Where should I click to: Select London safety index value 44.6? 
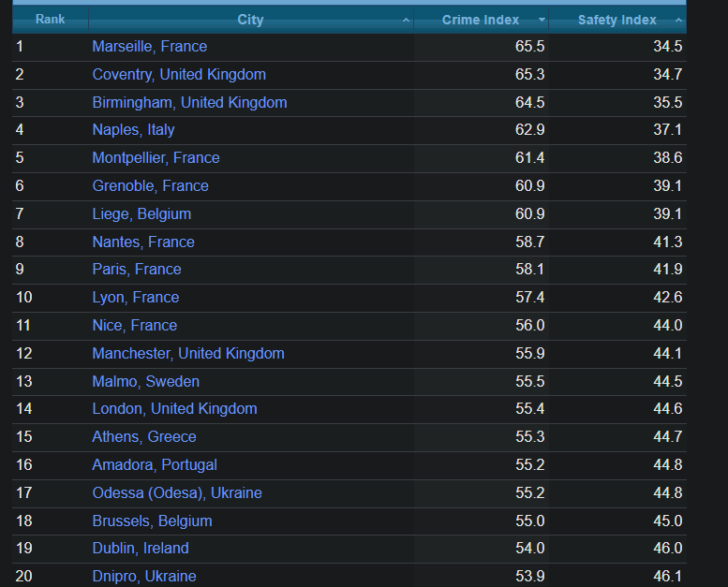(668, 409)
